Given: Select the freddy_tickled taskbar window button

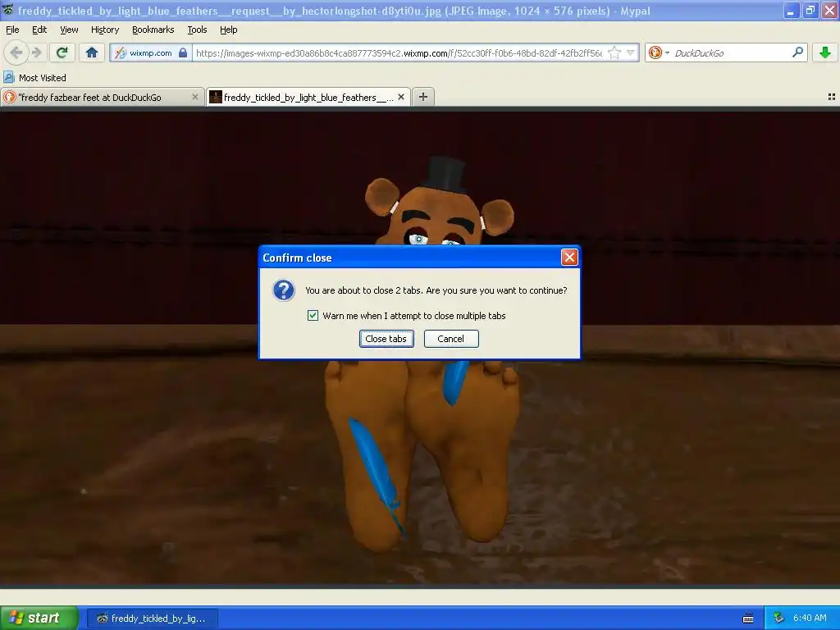Looking at the screenshot, I should tap(152, 619).
